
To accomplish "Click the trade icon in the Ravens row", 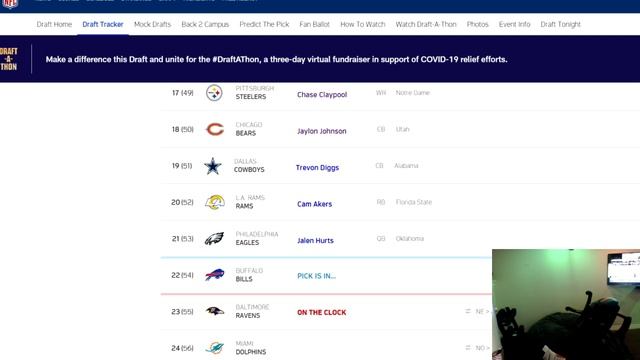I will [x=468, y=311].
